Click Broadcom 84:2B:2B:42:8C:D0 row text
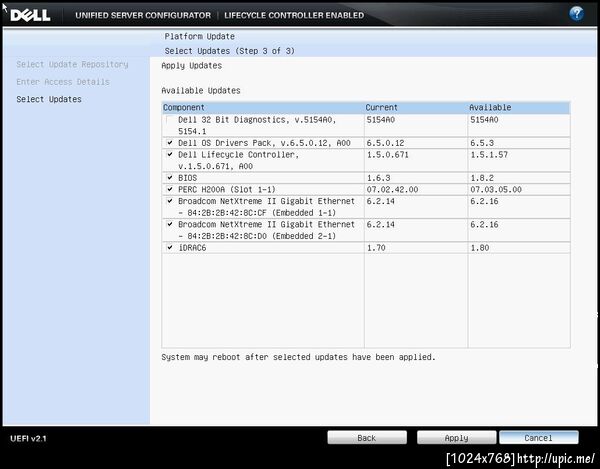The image size is (600, 469). click(266, 230)
